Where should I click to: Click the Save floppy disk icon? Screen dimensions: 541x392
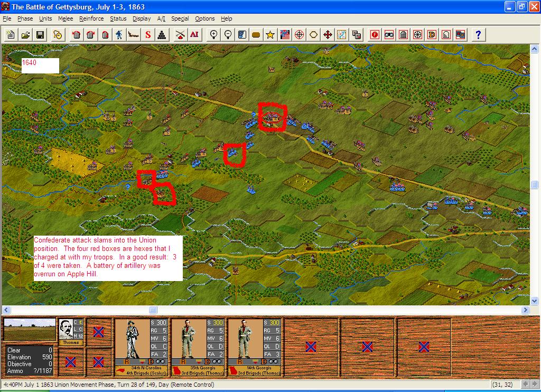pos(40,34)
